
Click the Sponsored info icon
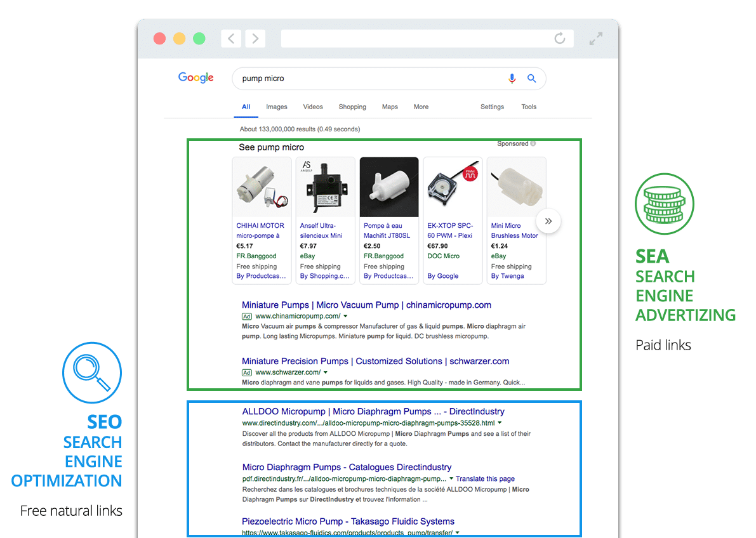(x=533, y=144)
